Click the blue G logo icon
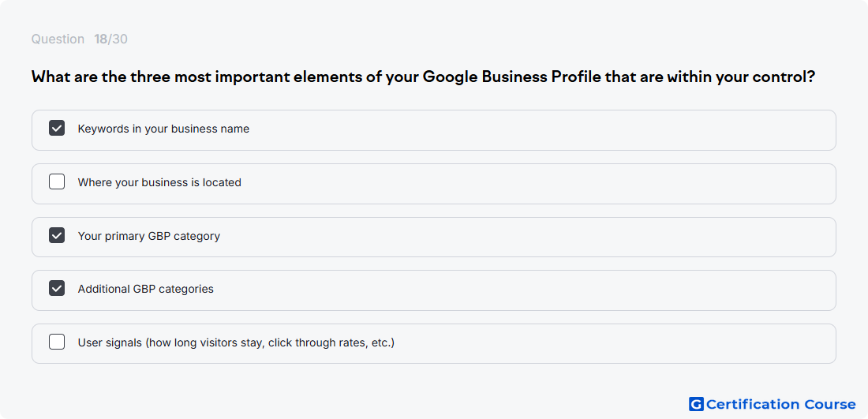Screen dimensions: 868x419 (696, 404)
